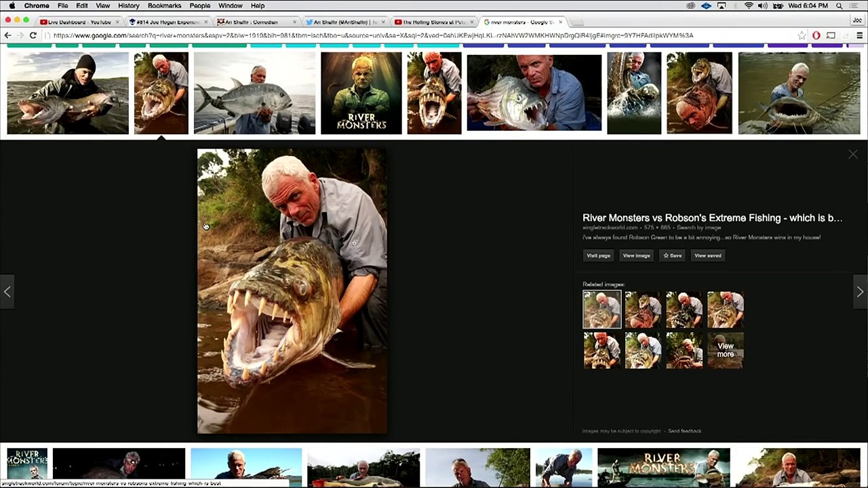Close the river monsters Google tab
The width and height of the screenshot is (868, 488).
[x=561, y=22]
